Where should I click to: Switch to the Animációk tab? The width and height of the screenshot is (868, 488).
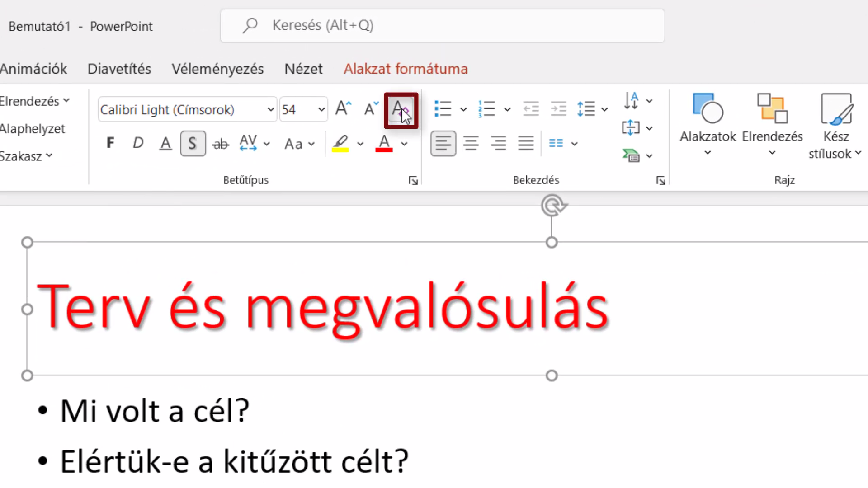pyautogui.click(x=33, y=69)
